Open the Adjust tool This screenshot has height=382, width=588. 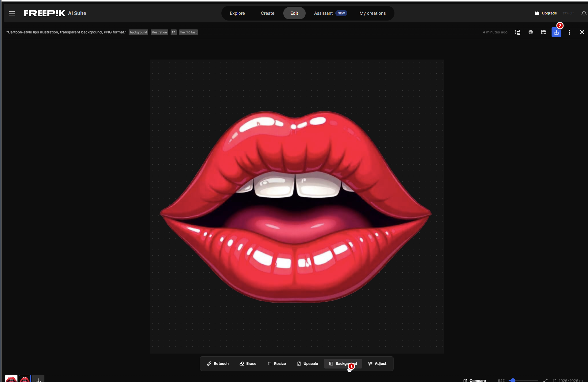(377, 364)
